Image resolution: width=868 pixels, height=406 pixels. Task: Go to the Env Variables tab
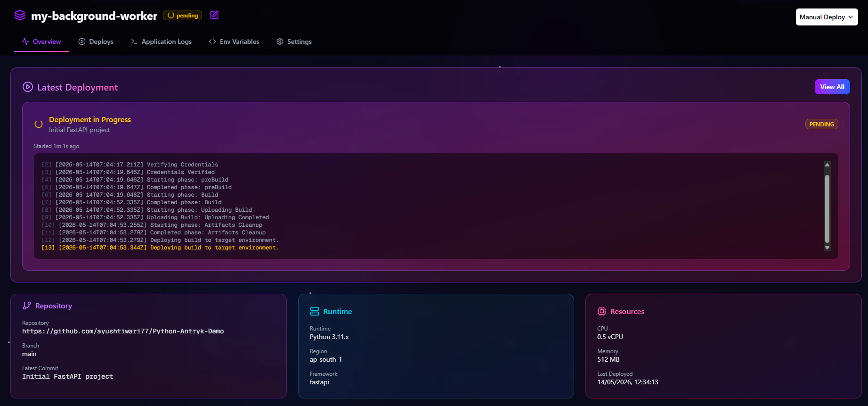click(x=234, y=41)
